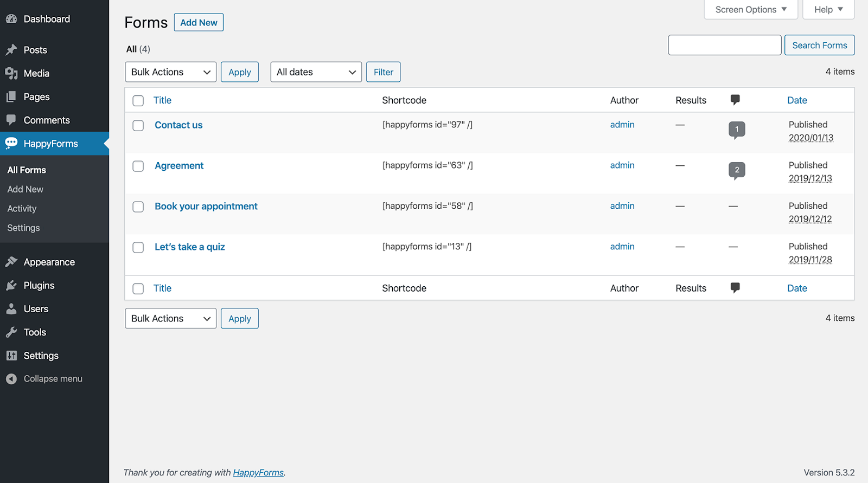Click the Media icon in sidebar
This screenshot has width=868, height=483.
pos(11,73)
